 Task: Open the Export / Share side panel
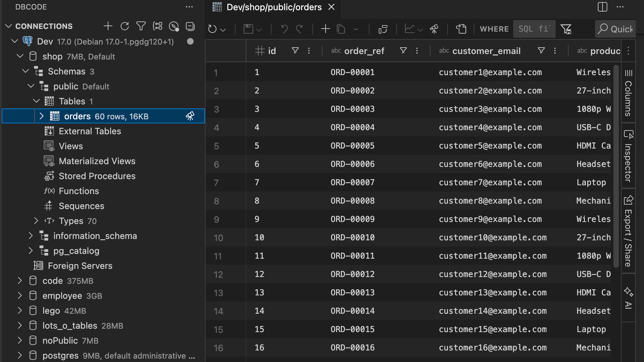pyautogui.click(x=628, y=231)
